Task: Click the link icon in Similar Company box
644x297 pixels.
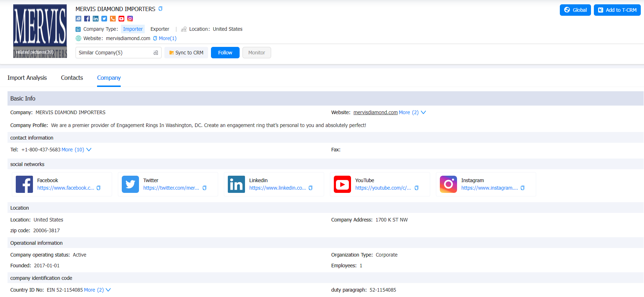Action: [156, 53]
